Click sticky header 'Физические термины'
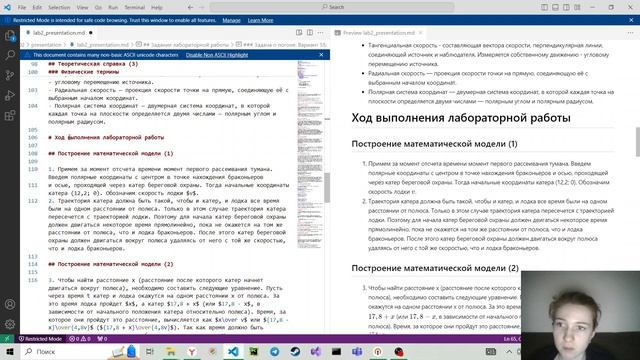This screenshot has height=360, width=640. 84,72
